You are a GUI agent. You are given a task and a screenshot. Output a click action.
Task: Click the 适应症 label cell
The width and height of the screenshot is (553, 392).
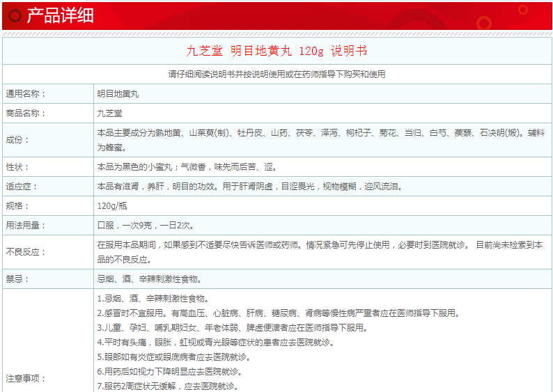[x=48, y=186]
